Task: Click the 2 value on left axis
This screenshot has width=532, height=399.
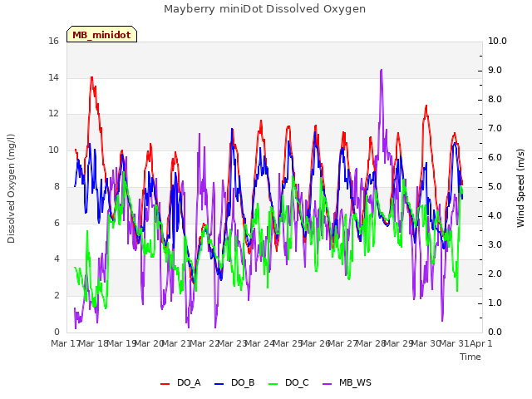Action: pyautogui.click(x=57, y=296)
